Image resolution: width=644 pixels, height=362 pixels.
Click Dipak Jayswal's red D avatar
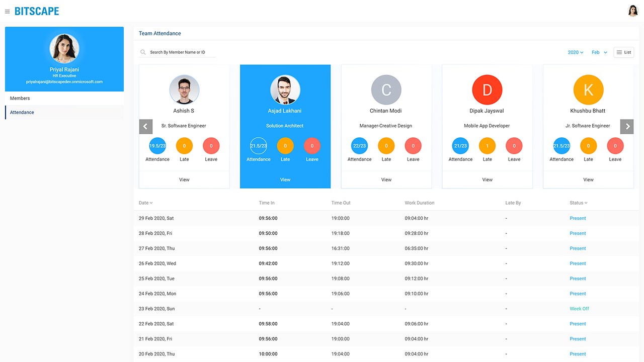[x=487, y=90]
